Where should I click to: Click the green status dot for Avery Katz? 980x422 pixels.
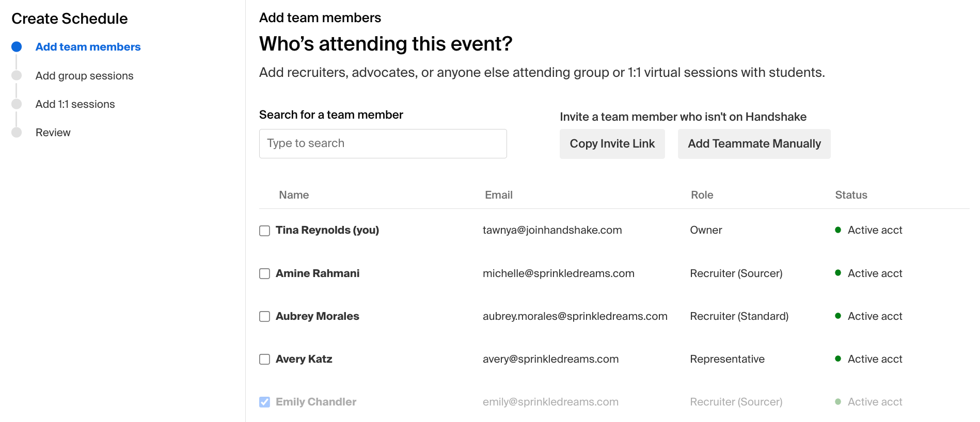[839, 359]
